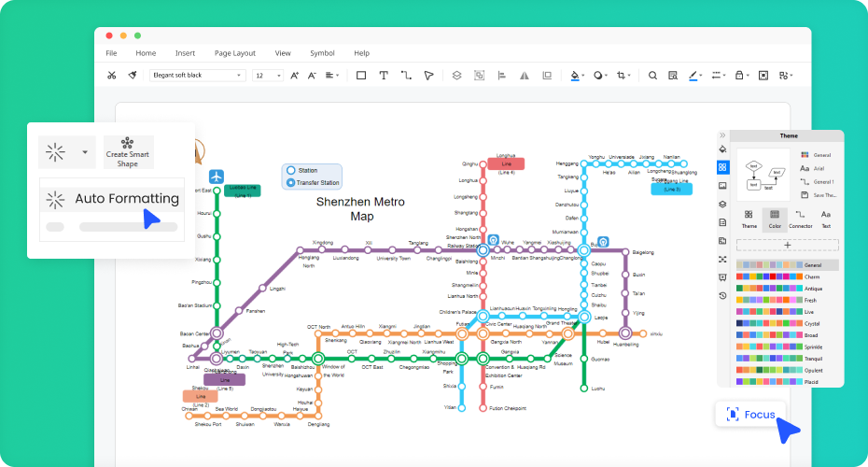The width and height of the screenshot is (868, 467).
Task: Open the font name dropdown 'Elegant soft black'
Action: (197, 76)
